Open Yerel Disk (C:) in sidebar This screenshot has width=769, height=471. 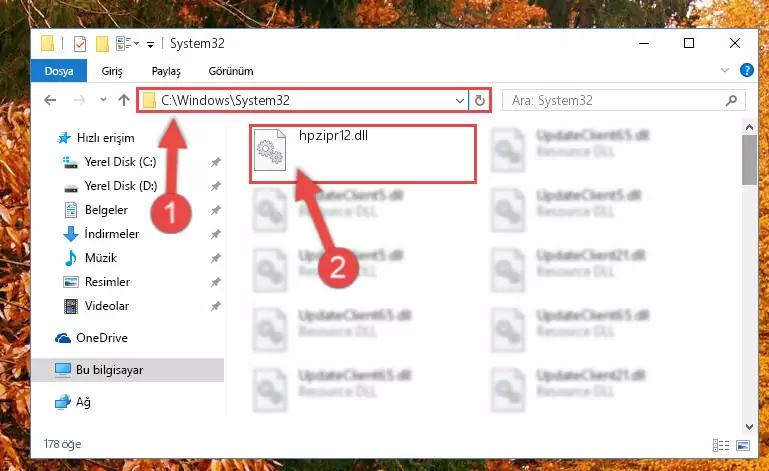click(x=120, y=162)
